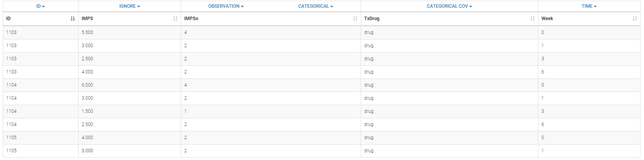Screen dimensions: 644x160
Task: Open the TIME column type dropdown
Action: (589, 6)
